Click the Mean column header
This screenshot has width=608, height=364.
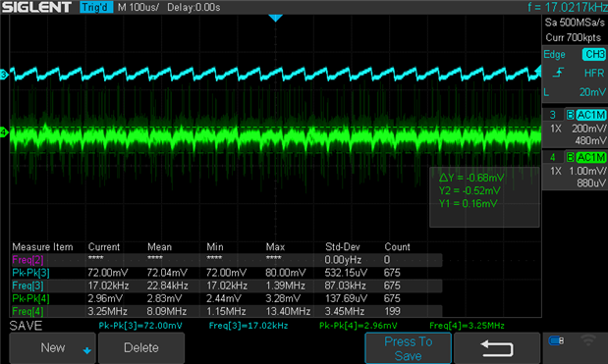click(159, 247)
